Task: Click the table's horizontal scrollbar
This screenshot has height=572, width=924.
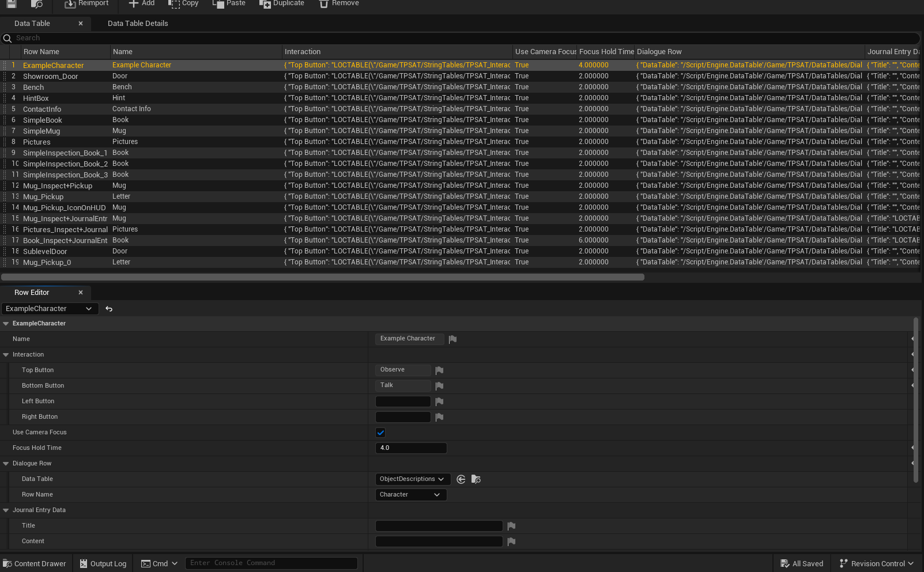Action: [x=323, y=277]
